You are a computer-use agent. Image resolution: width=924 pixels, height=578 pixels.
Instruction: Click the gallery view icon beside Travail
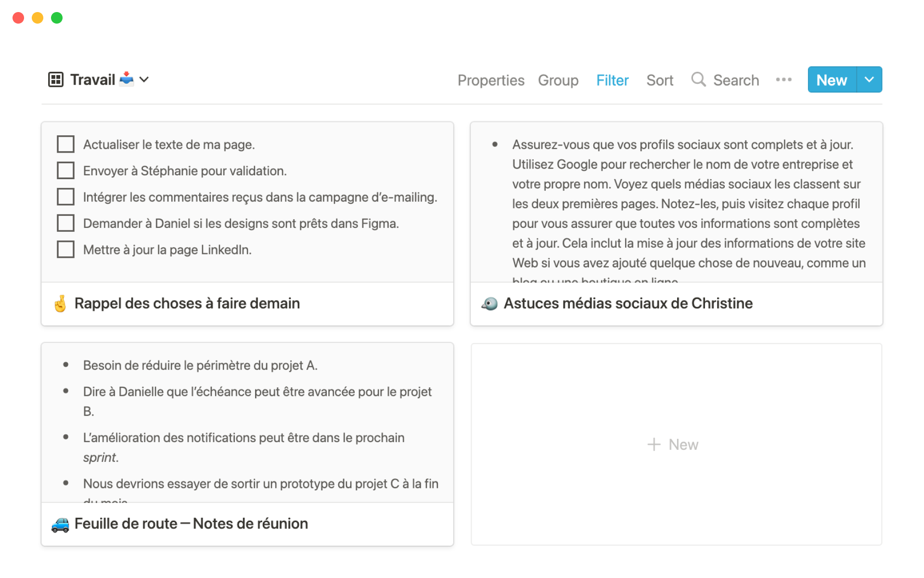(x=56, y=79)
